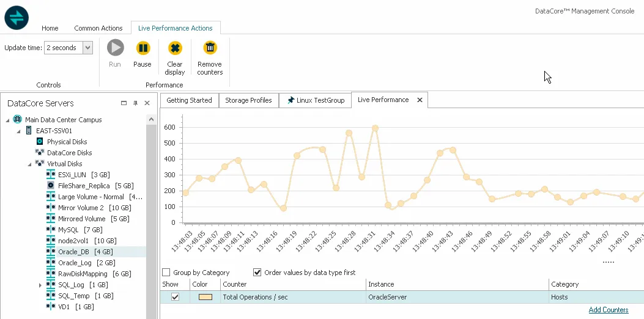Select Oracle_Log [2 GB] virtual disk
644x319 pixels.
coord(87,263)
